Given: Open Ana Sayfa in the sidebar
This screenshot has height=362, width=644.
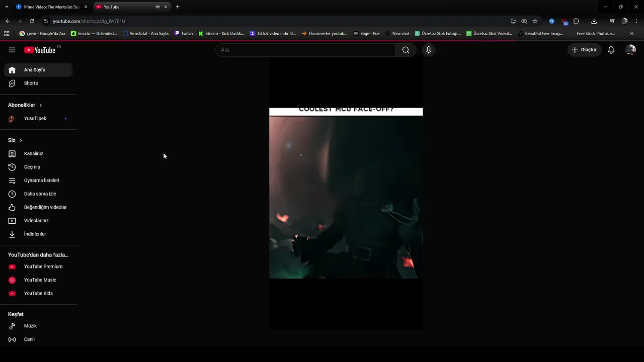Looking at the screenshot, I should click(x=38, y=70).
